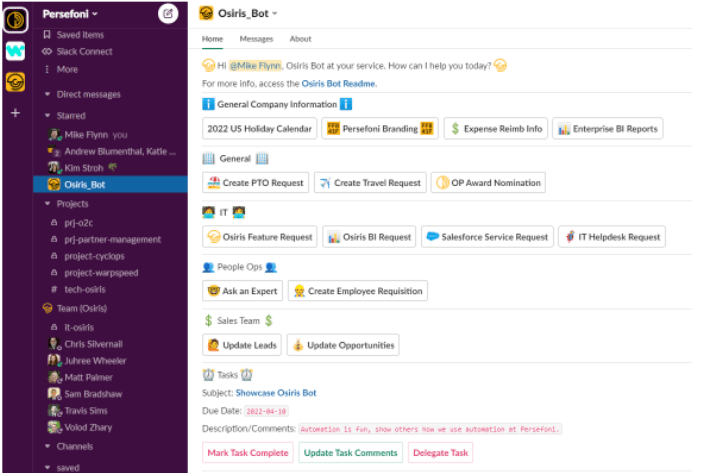Click Delegate Task
Image resolution: width=720 pixels, height=473 pixels.
[x=440, y=453]
